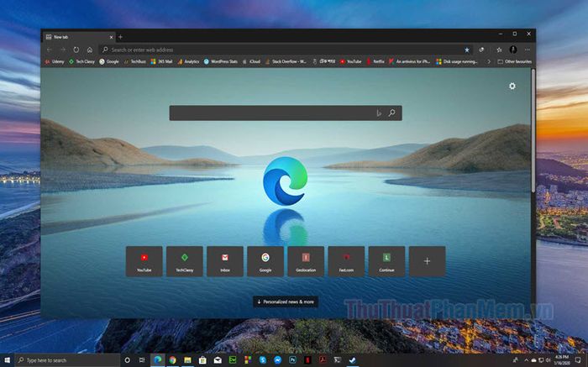Add a new quick link tile

click(427, 261)
